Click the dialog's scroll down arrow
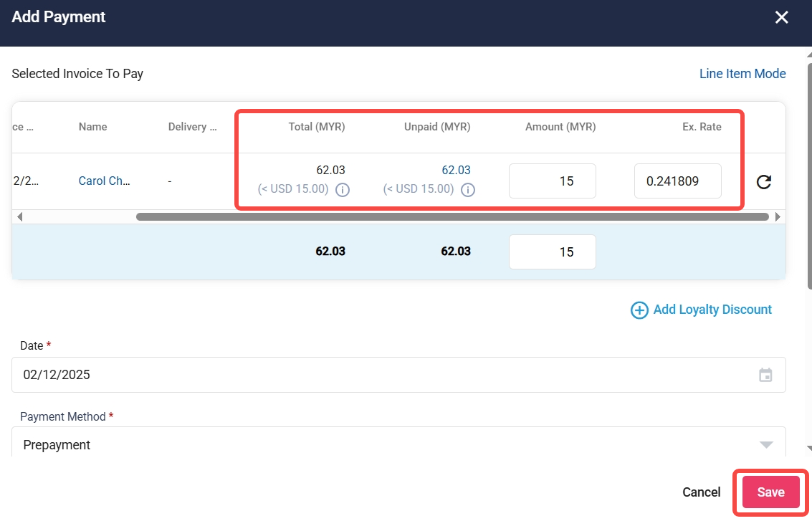 click(809, 449)
